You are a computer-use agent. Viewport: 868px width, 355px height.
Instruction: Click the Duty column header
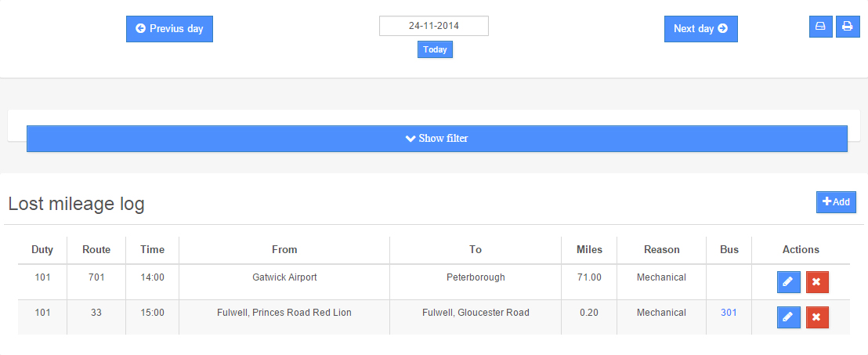pos(42,250)
